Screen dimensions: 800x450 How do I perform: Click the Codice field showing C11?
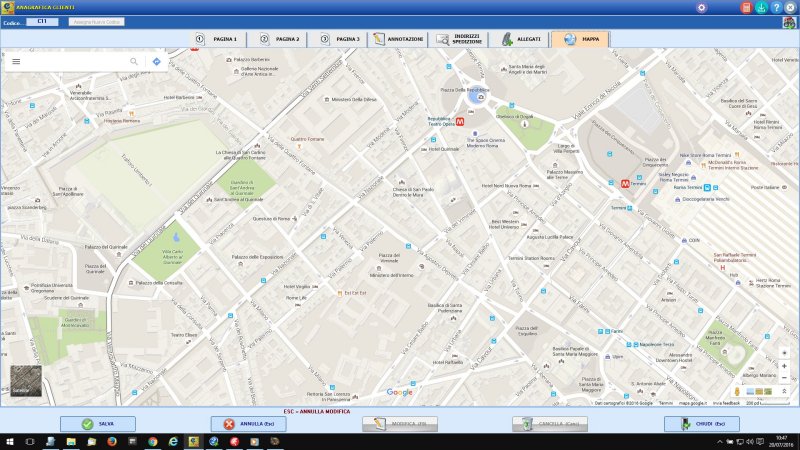coord(42,21)
